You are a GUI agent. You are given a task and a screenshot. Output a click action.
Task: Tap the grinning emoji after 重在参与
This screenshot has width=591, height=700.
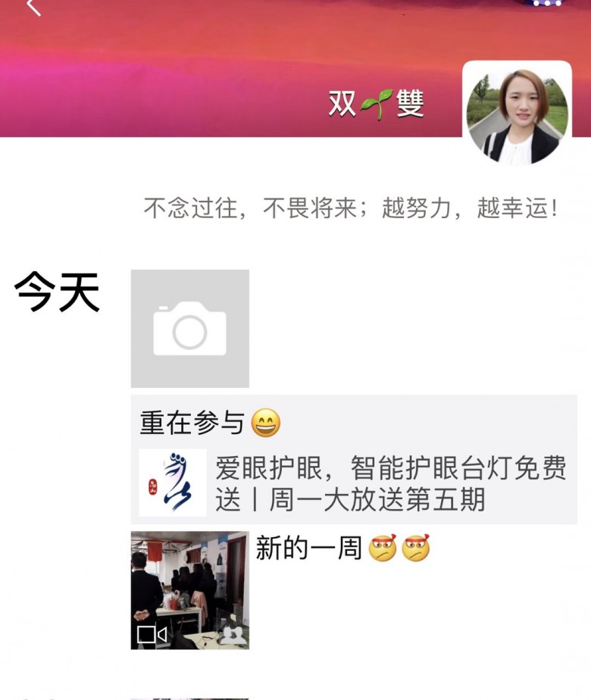tap(266, 422)
